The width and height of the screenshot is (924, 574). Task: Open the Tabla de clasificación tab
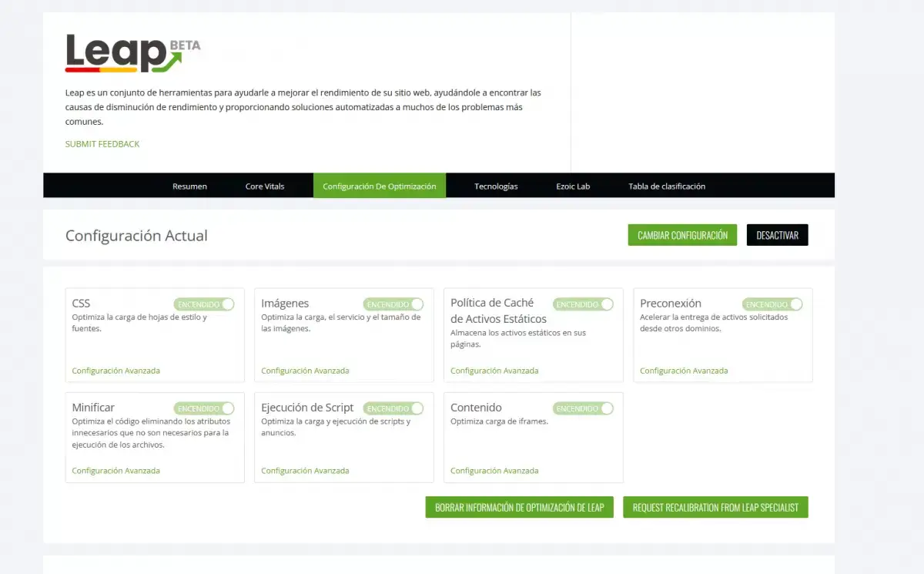click(x=667, y=186)
